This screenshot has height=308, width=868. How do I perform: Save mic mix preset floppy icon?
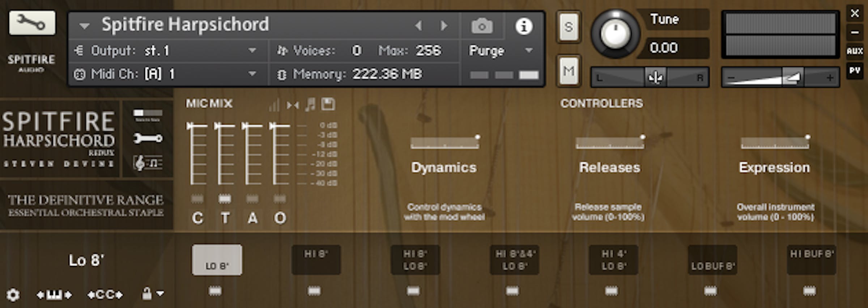[328, 104]
